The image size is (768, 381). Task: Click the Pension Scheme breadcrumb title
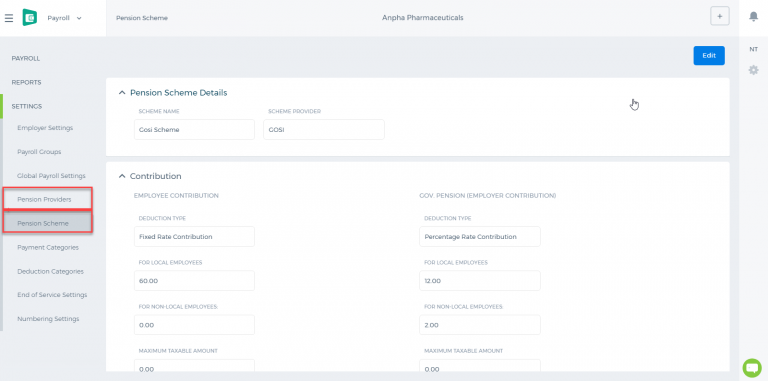pyautogui.click(x=142, y=18)
